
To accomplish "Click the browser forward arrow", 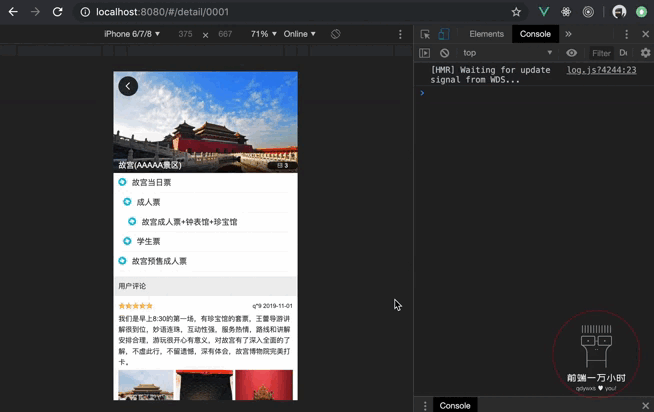I will click(x=35, y=12).
